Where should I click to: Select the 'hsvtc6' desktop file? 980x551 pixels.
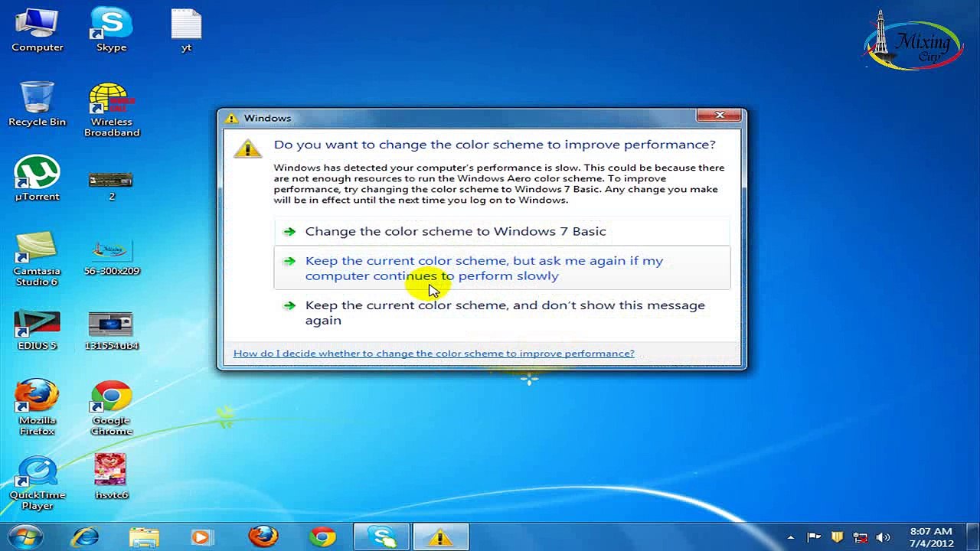[x=112, y=477]
